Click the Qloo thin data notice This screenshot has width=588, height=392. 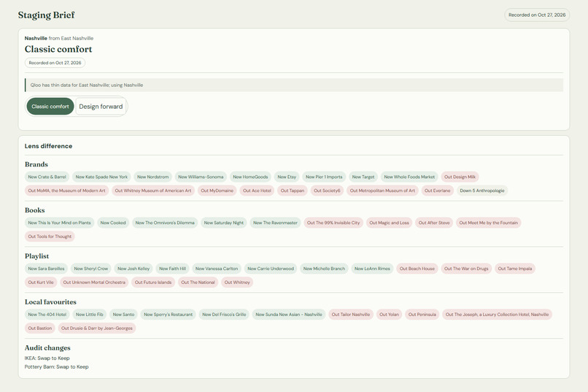pyautogui.click(x=294, y=85)
